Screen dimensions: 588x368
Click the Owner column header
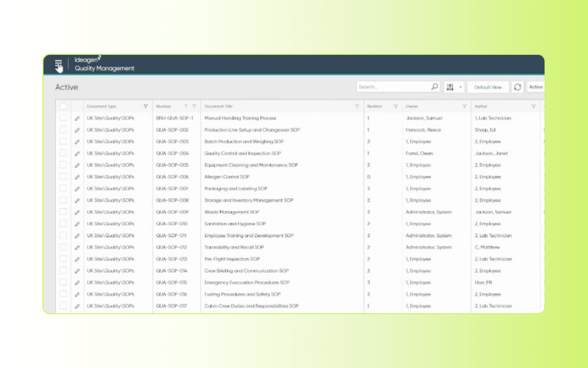coord(412,106)
